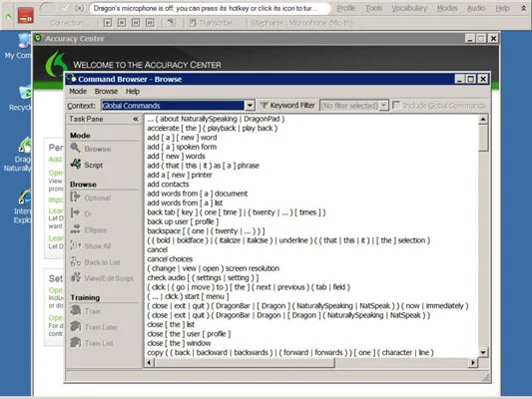Open the Browse menu
Screen dimensions: 532x399
tap(106, 91)
